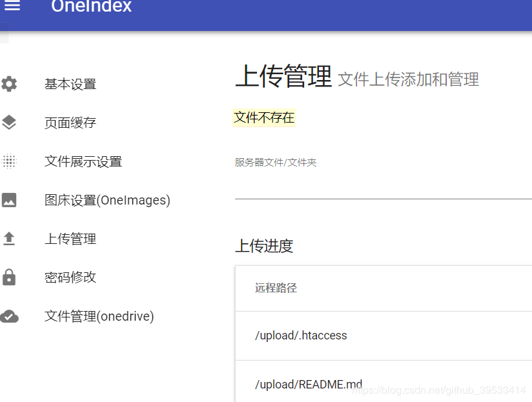This screenshot has width=532, height=402.
Task: Select 图床设置(OneImages) in sidebar
Action: pos(107,200)
